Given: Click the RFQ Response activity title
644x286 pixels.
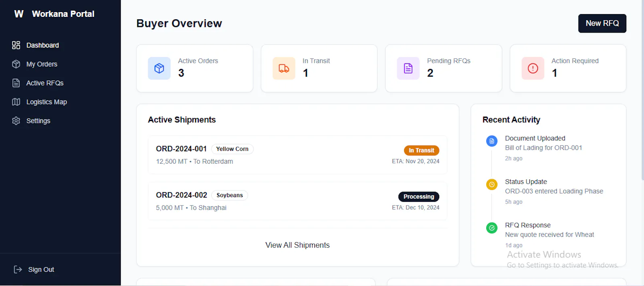Looking at the screenshot, I should tap(528, 225).
